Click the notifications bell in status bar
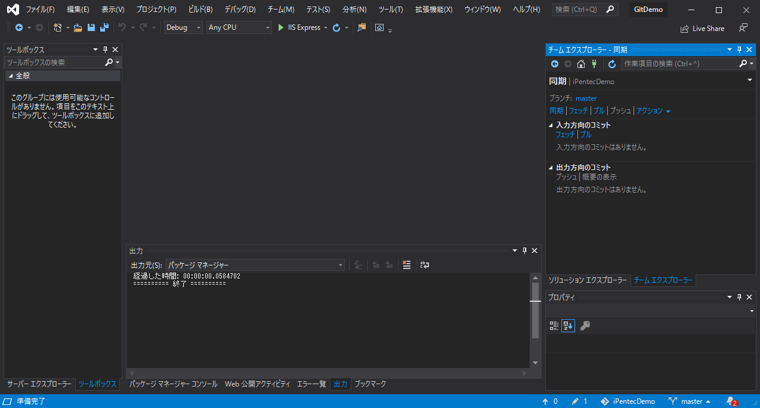Image resolution: width=760 pixels, height=408 pixels. (x=731, y=401)
